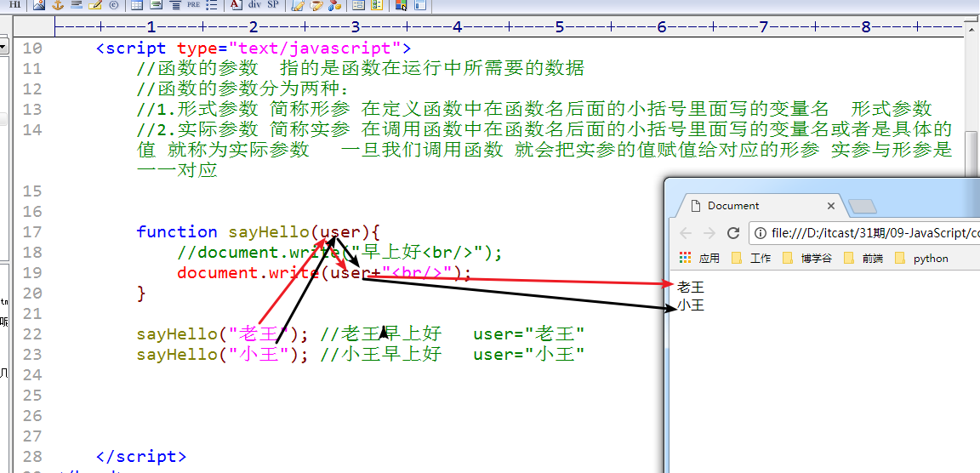Click the font A toolbar icon

tap(235, 5)
